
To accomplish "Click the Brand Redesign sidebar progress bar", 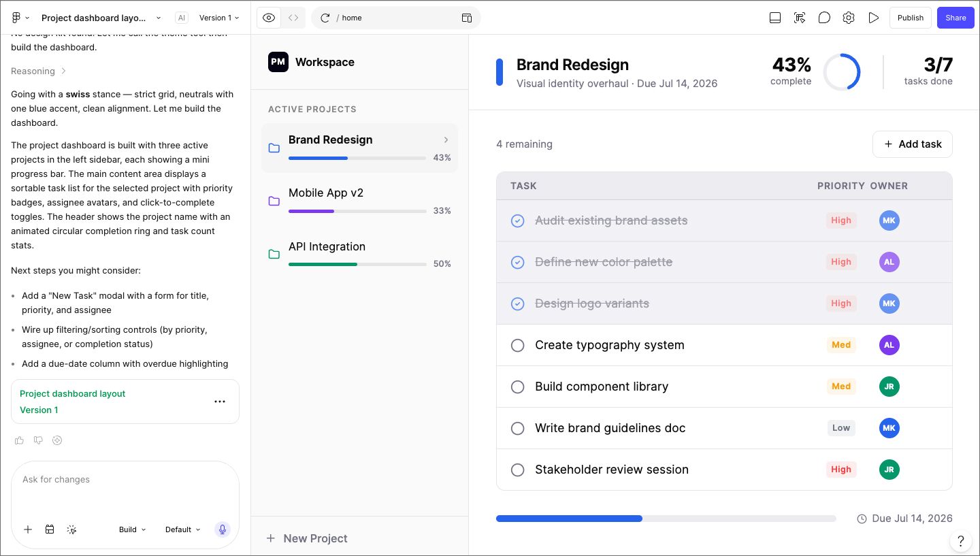I will 357,158.
